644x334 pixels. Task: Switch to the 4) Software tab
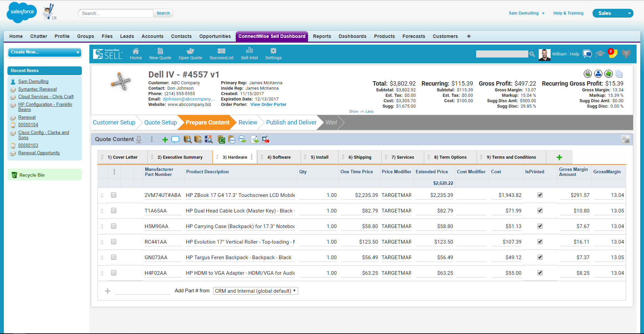tap(279, 157)
